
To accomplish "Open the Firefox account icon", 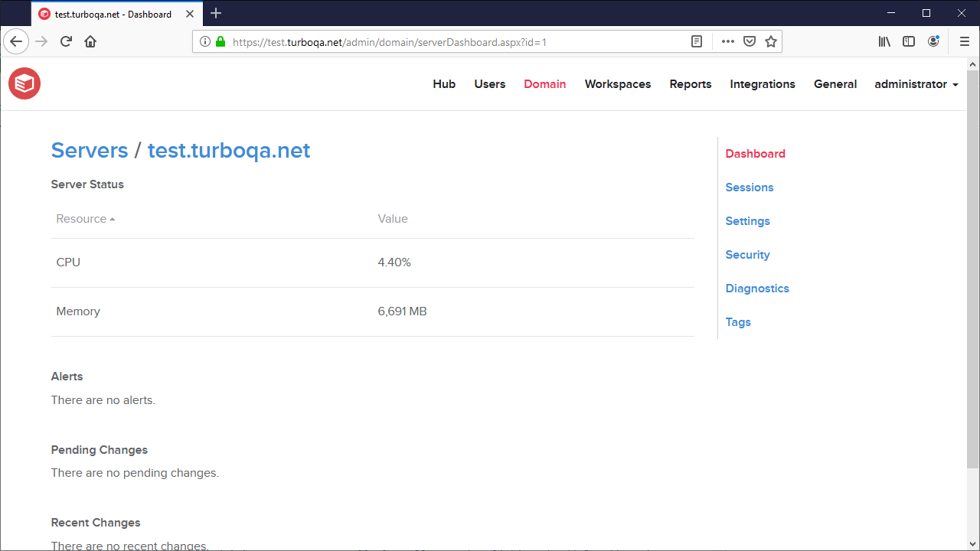I will [x=933, y=41].
